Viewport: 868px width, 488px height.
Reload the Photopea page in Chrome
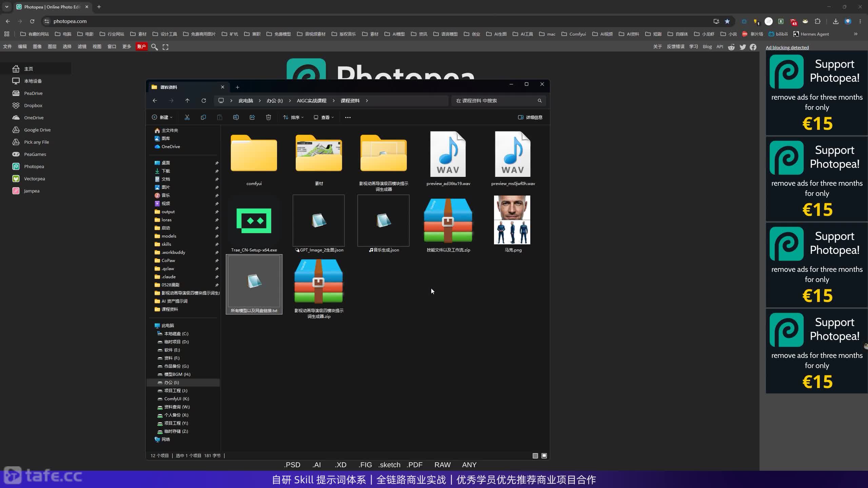(32, 21)
